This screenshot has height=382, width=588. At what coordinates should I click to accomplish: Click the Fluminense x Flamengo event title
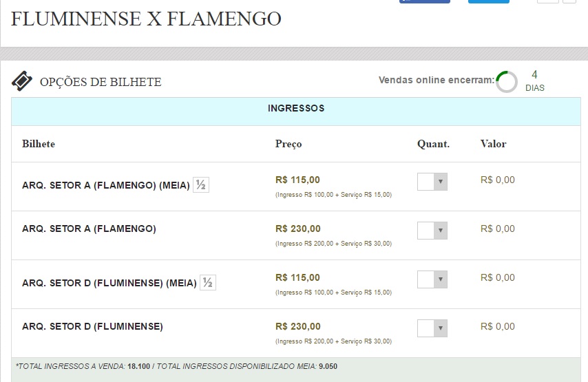(146, 19)
